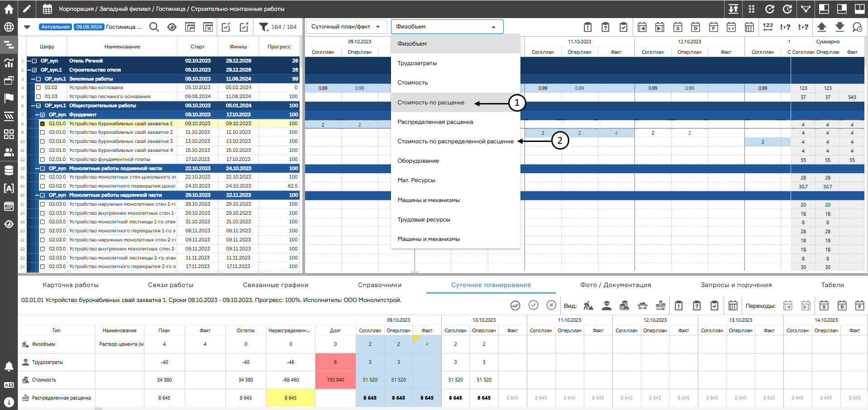Switch to the Фото / Документация tab
This screenshot has height=410, width=868.
pyautogui.click(x=615, y=285)
